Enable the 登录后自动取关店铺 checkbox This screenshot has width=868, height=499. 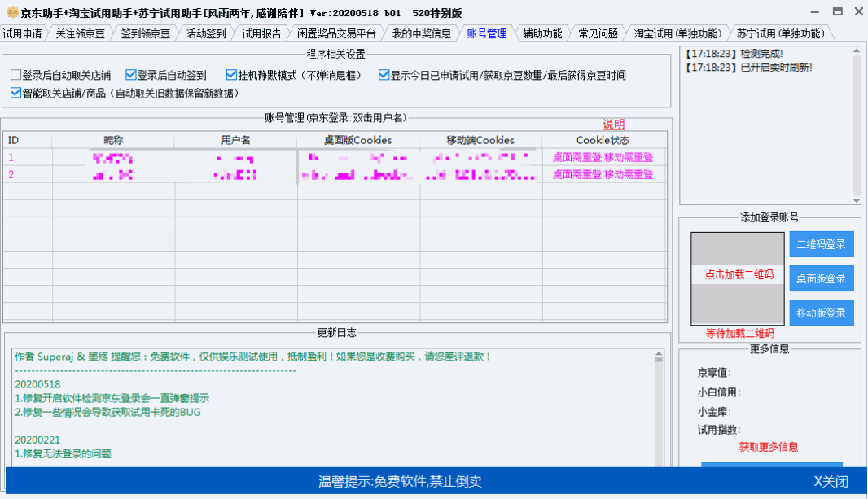pos(14,74)
